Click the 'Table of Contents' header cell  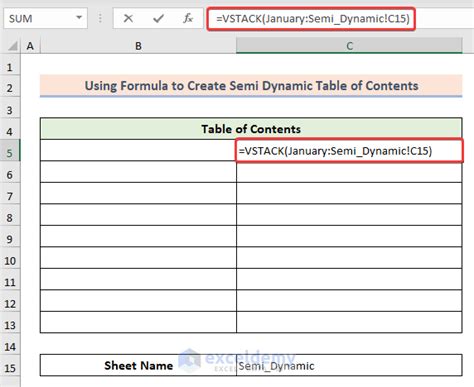click(x=251, y=129)
